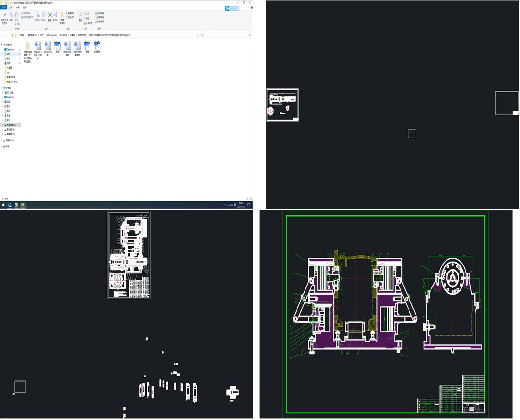Click inside the Explorer search box

[x=228, y=35]
